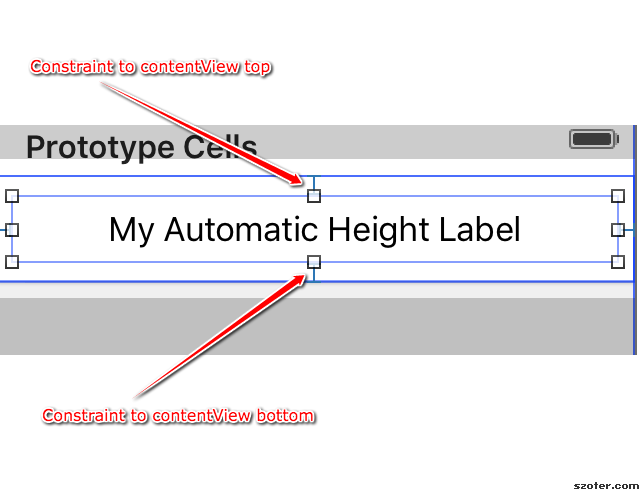The width and height of the screenshot is (640, 491).
Task: Select the bottom constraint line below the label
Action: point(314,275)
